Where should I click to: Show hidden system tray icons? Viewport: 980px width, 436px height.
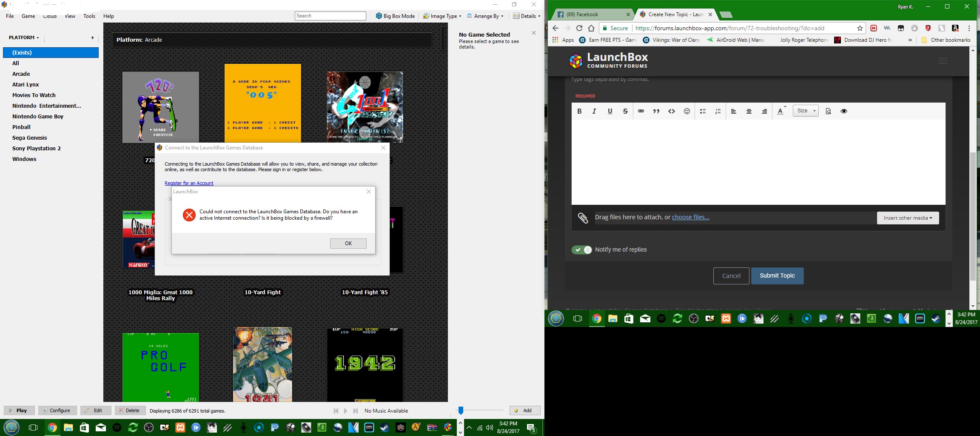click(469, 427)
